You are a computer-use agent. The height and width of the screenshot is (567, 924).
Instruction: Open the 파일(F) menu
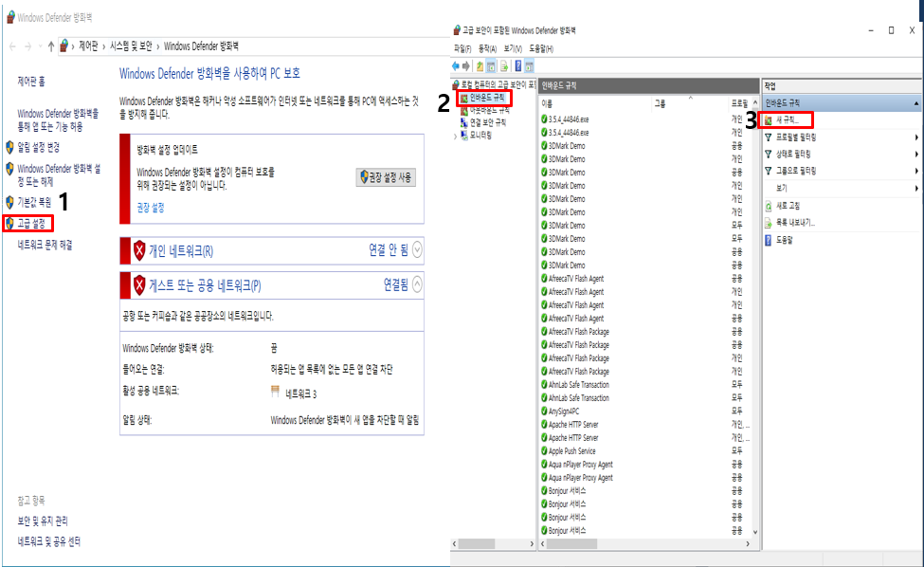[x=462, y=49]
